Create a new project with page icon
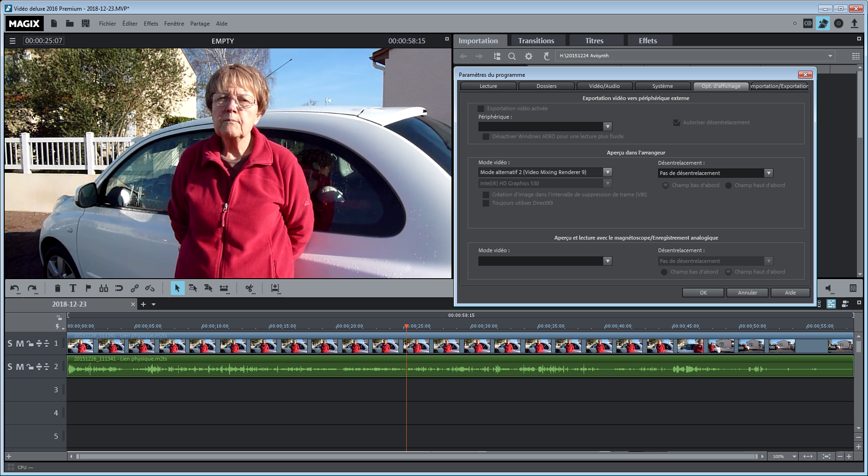The image size is (868, 476). (54, 23)
